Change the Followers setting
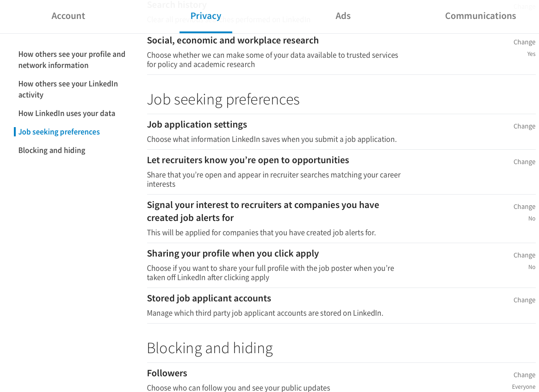This screenshot has height=392, width=539. pos(524,375)
